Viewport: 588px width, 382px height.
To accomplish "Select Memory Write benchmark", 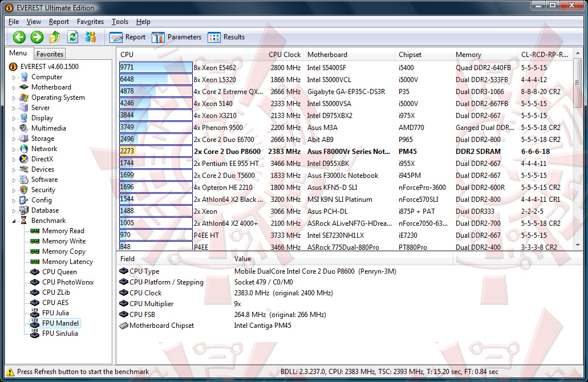I will [x=64, y=241].
